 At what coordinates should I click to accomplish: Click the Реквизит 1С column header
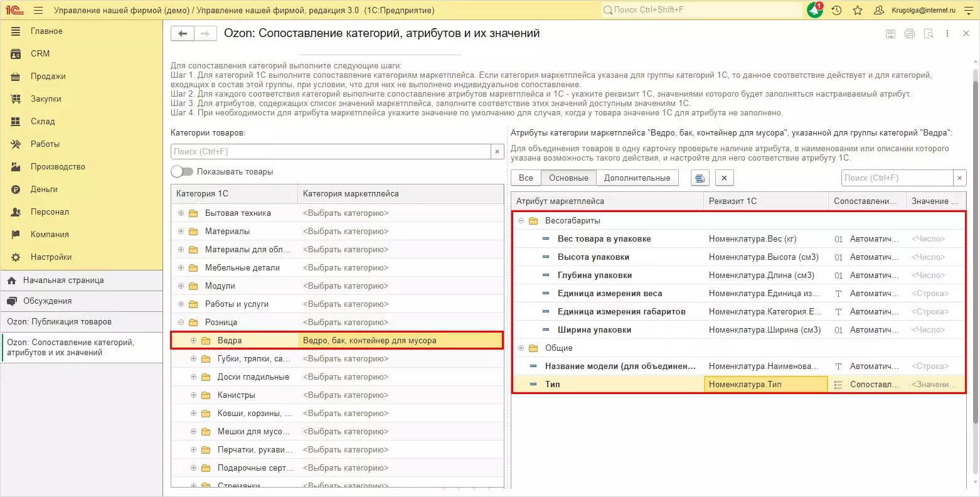click(766, 201)
